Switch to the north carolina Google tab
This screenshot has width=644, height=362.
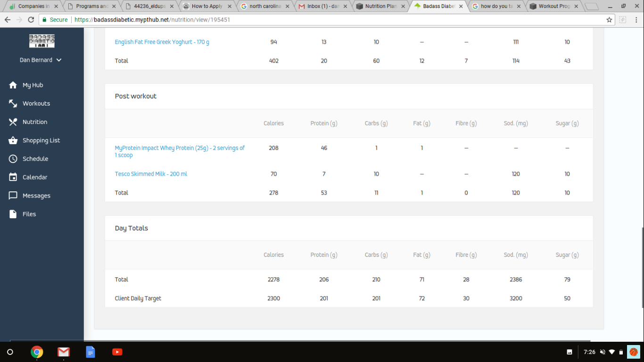(x=265, y=7)
